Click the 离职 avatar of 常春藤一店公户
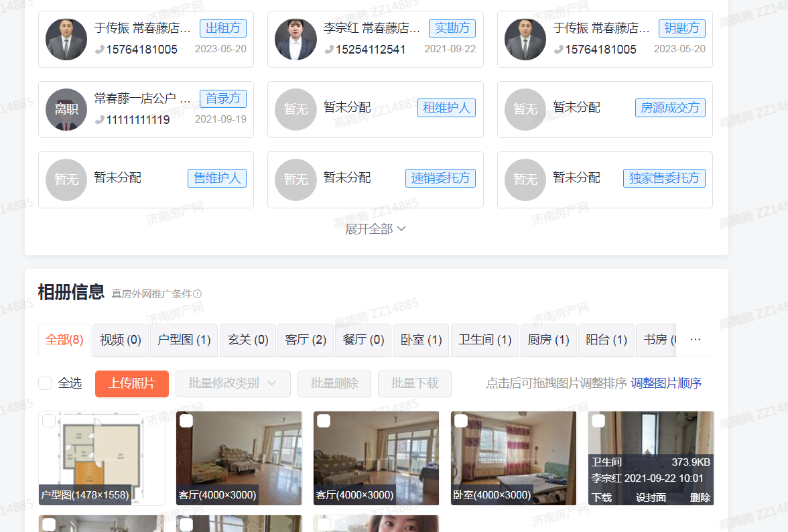Viewport: 788px width, 532px height. click(x=66, y=109)
